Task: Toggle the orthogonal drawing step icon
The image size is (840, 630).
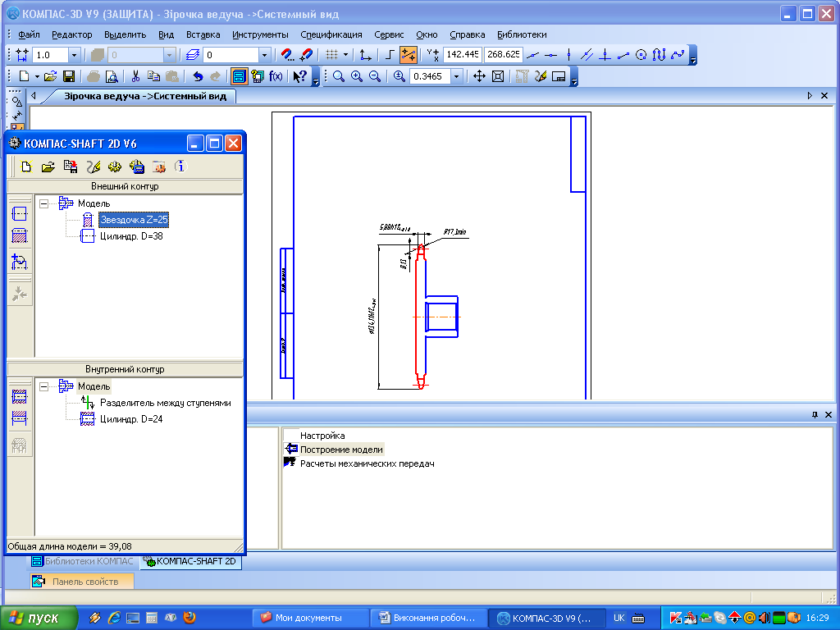Action: 390,55
